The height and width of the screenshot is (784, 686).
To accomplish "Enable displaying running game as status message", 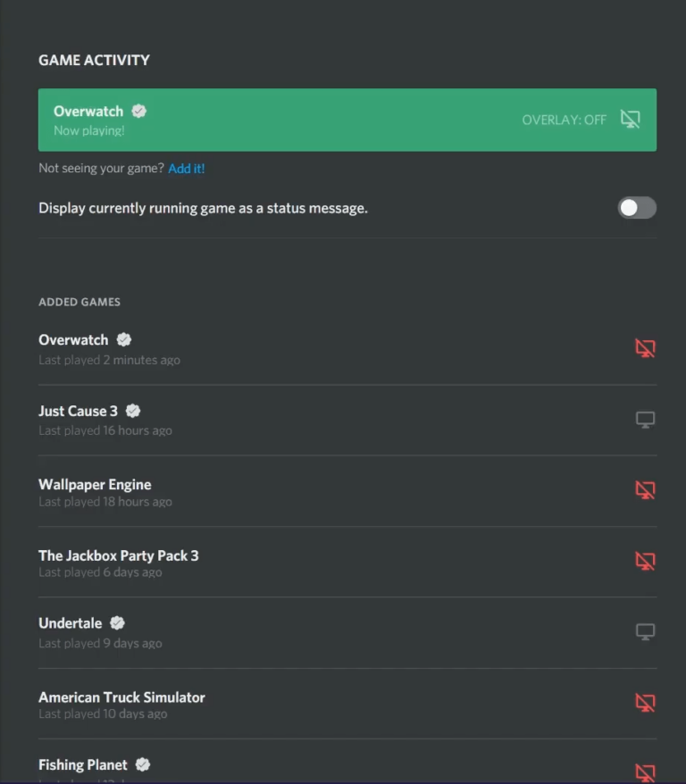I will click(x=636, y=207).
